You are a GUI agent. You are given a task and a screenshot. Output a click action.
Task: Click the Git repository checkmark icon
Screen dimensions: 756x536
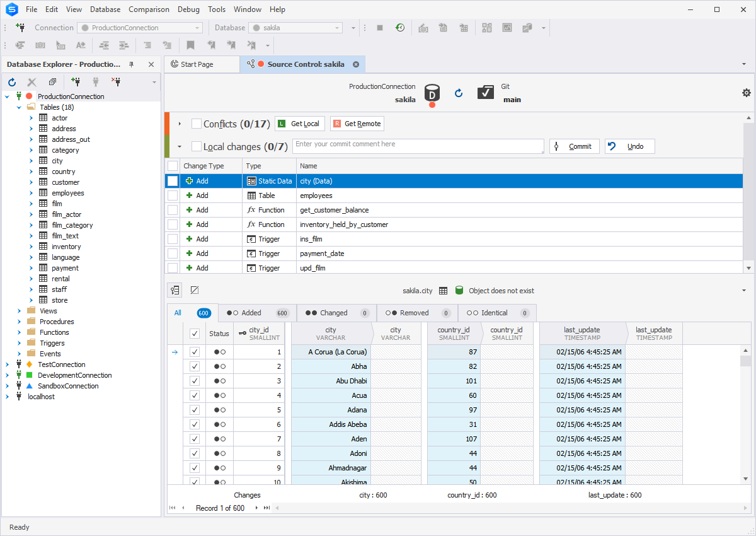(x=485, y=93)
